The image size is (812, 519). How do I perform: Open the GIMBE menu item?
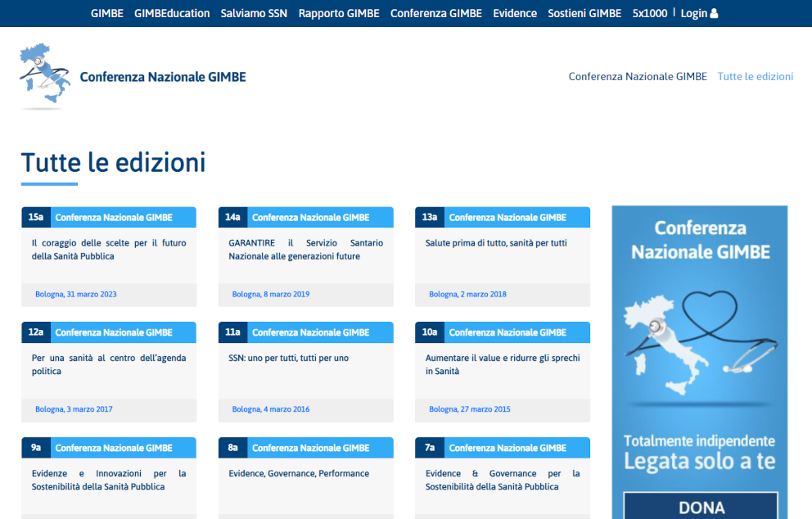pos(107,13)
